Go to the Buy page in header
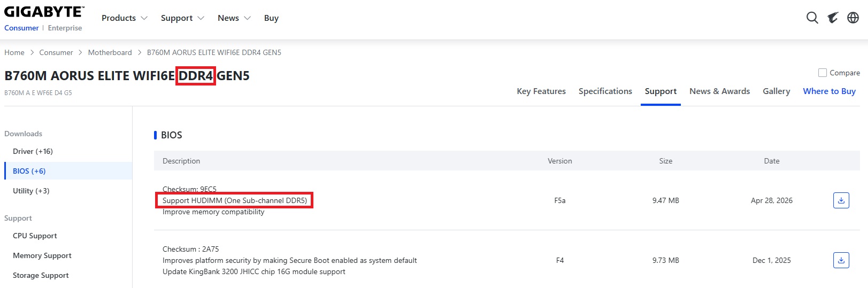This screenshot has height=288, width=868. 271,18
